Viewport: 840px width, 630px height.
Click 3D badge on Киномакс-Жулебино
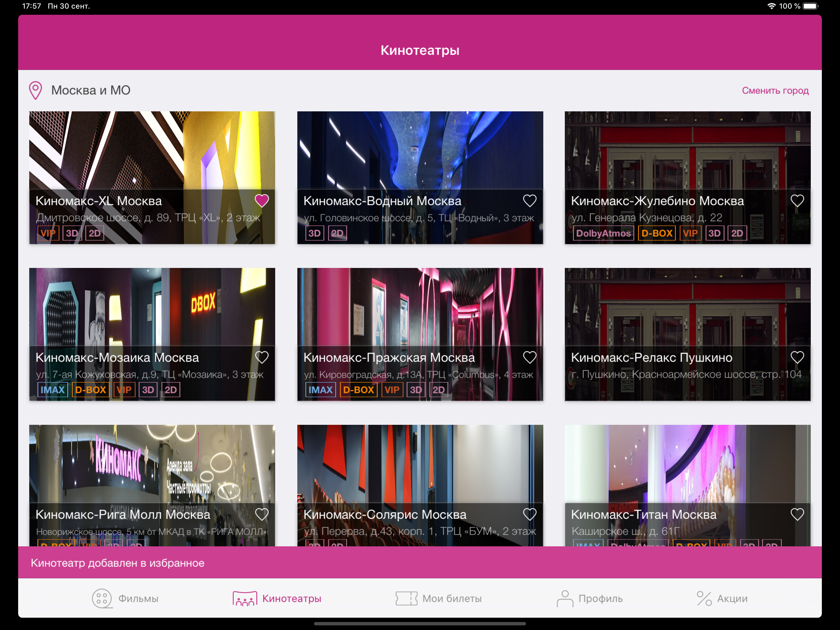pos(714,233)
